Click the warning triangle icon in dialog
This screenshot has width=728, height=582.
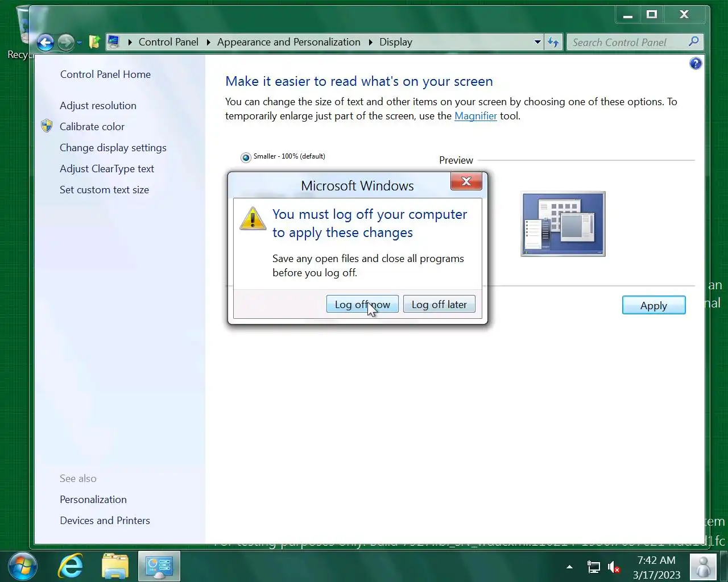pos(253,218)
